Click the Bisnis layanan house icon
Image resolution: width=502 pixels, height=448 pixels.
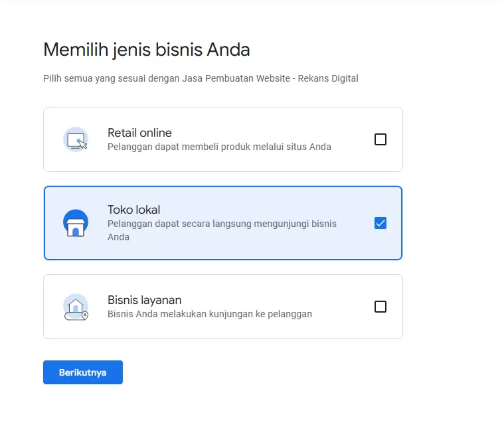[76, 307]
